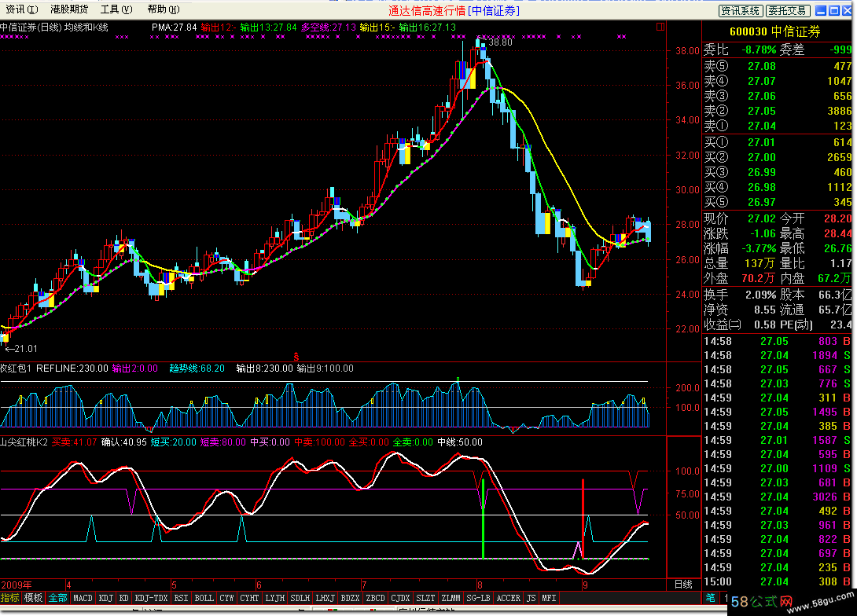This screenshot has width=857, height=616.
Task: Click the 2009年 label on the time axis
Action: pyautogui.click(x=17, y=585)
